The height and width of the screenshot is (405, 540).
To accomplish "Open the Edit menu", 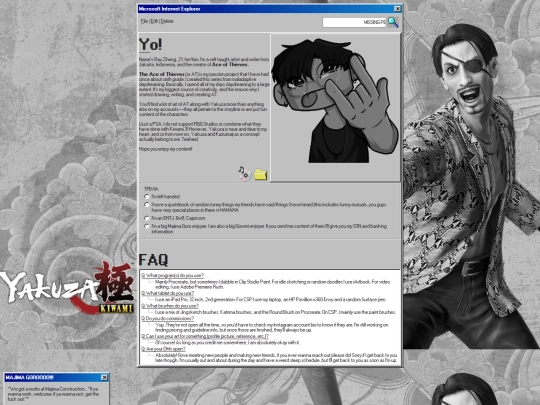I will click(x=154, y=21).
